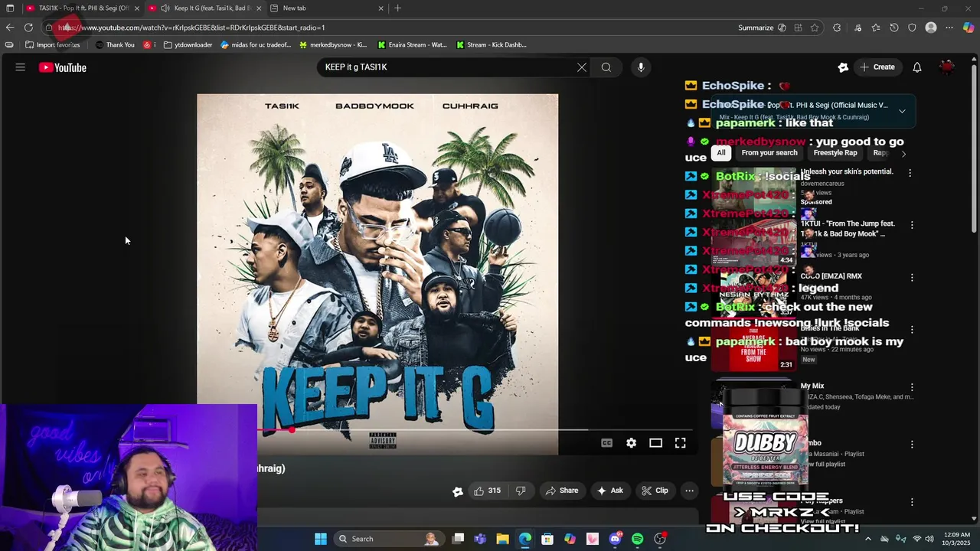This screenshot has width=980, height=551.
Task: Start voice search with the microphone
Action: (x=641, y=67)
